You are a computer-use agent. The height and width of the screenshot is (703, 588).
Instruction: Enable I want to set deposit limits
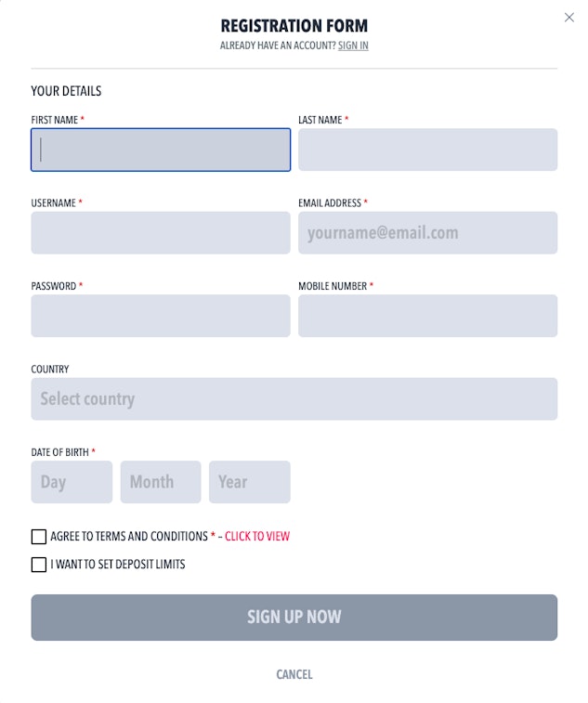39,565
